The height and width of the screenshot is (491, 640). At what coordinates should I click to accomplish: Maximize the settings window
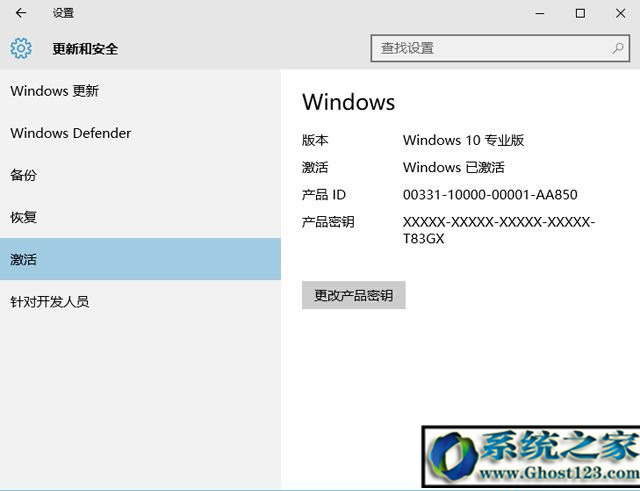click(x=580, y=13)
